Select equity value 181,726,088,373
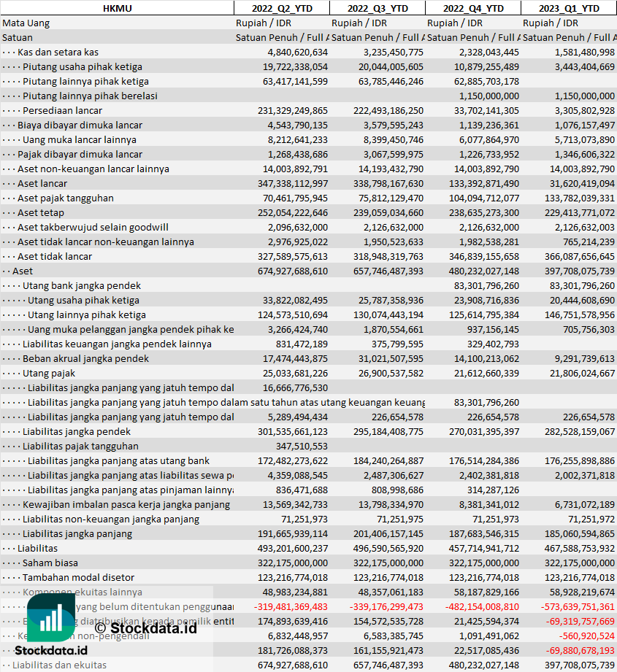The image size is (617, 672). 292,649
